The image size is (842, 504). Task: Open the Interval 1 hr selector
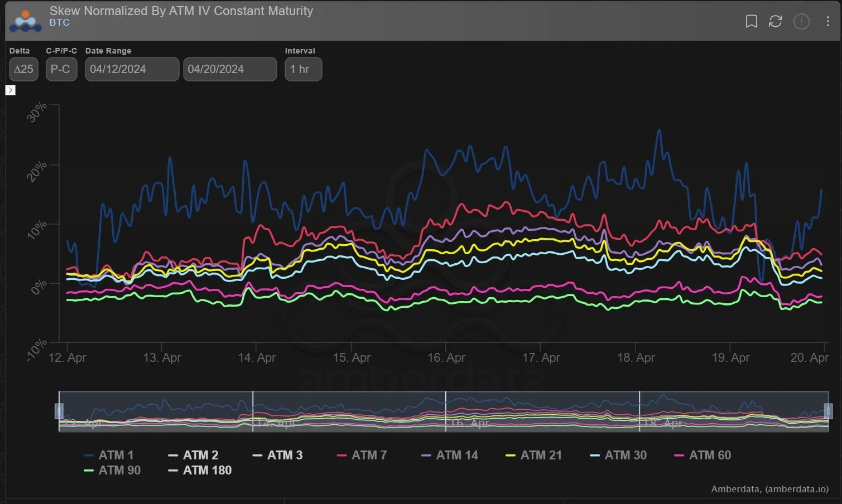303,69
